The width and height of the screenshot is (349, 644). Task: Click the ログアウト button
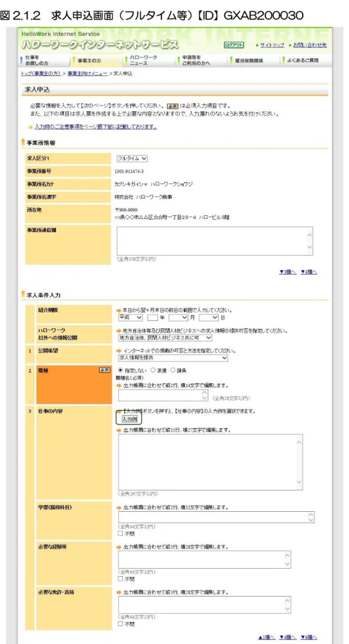pos(234,45)
